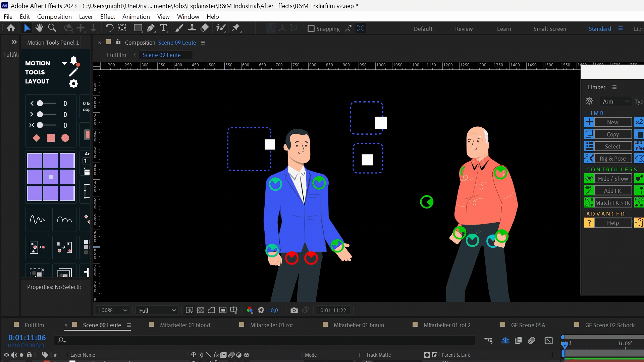Viewport: 644px width, 362px height.
Task: Toggle the transparency grid button
Action: [x=201, y=310]
